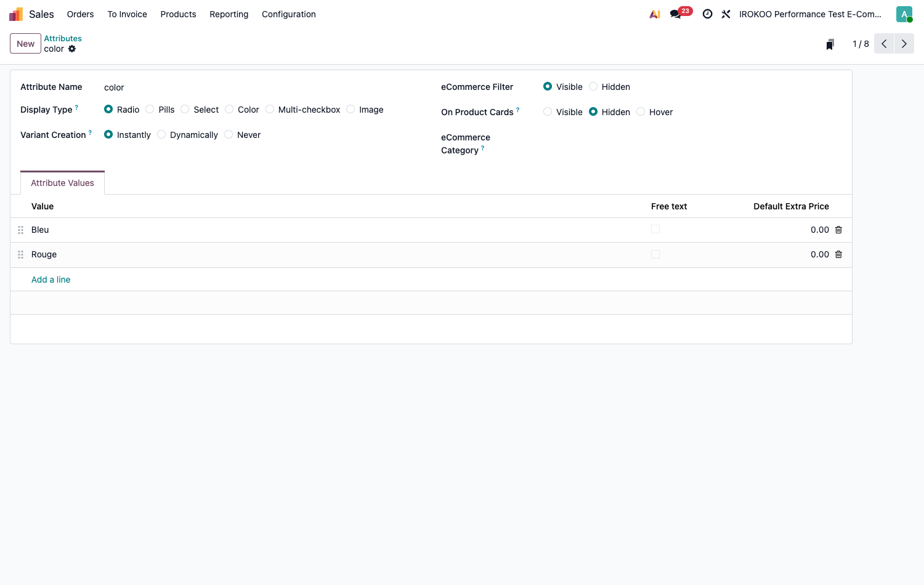The width and height of the screenshot is (924, 585).
Task: Toggle Free text checkbox for Rouge
Action: (655, 254)
